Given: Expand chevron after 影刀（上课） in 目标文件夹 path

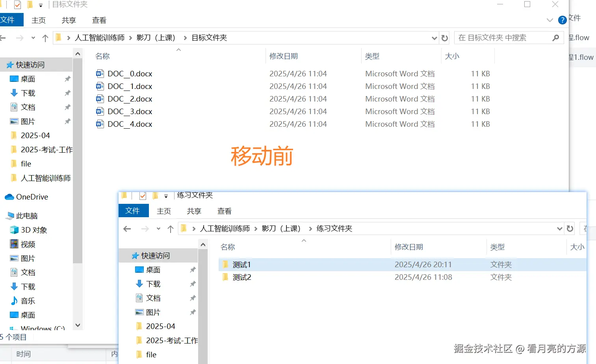Looking at the screenshot, I should [185, 38].
